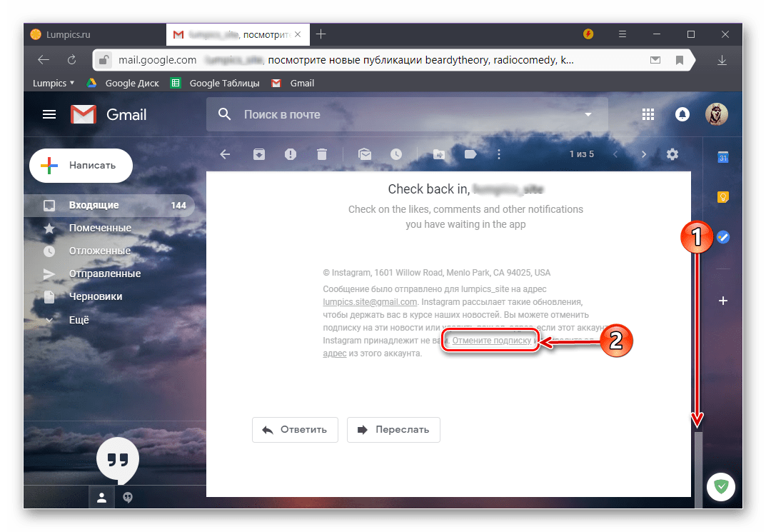This screenshot has width=766, height=532.
Task: Open the browser menu three-lines icon
Action: 623,34
